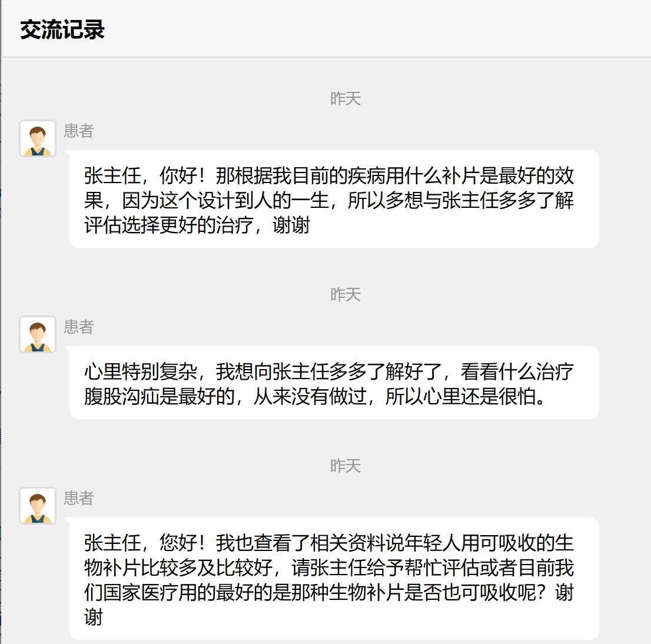Viewport: 651px width, 644px height.
Task: Click the topmost 昨天 timestamp
Action: click(346, 99)
